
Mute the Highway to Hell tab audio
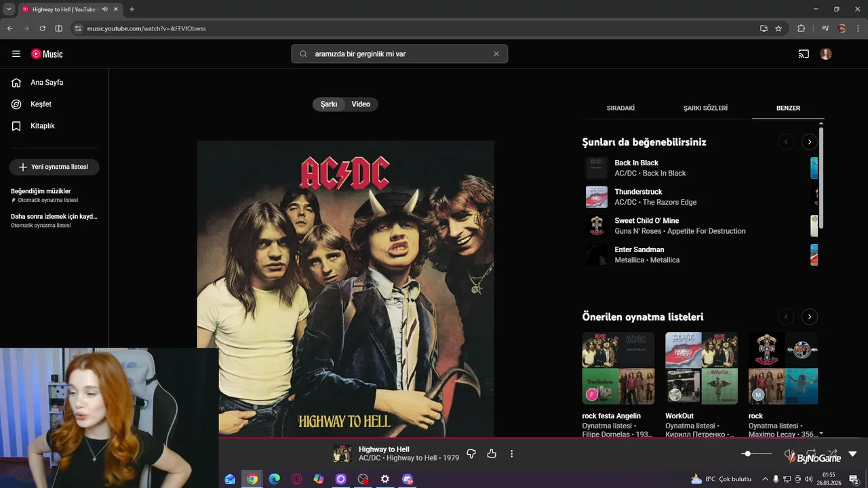(x=104, y=9)
